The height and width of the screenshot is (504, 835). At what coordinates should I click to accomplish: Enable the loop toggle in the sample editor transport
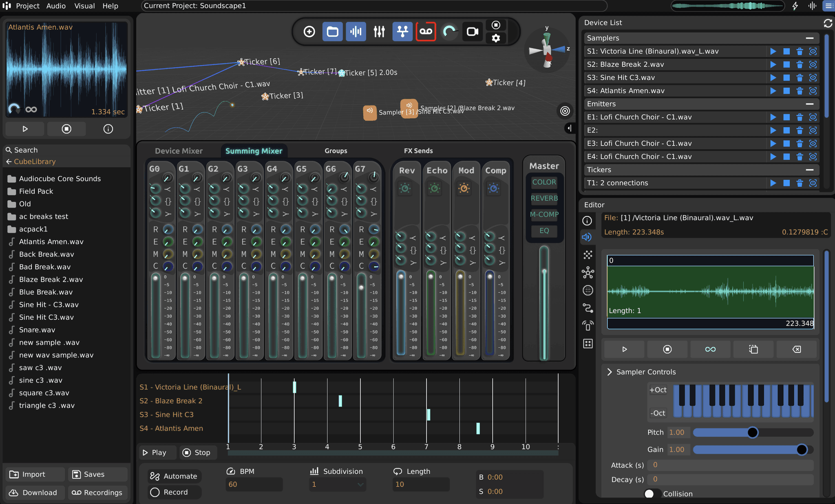pyautogui.click(x=710, y=349)
